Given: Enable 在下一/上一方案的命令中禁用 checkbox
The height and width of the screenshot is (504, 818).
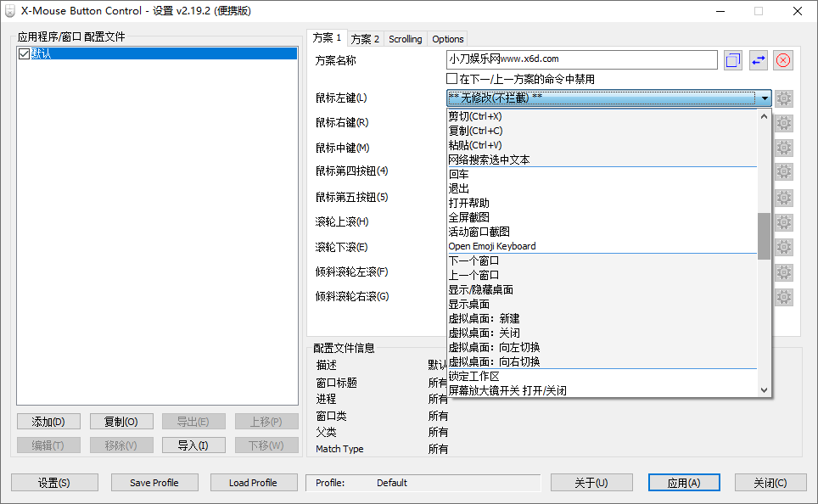Looking at the screenshot, I should [x=452, y=78].
